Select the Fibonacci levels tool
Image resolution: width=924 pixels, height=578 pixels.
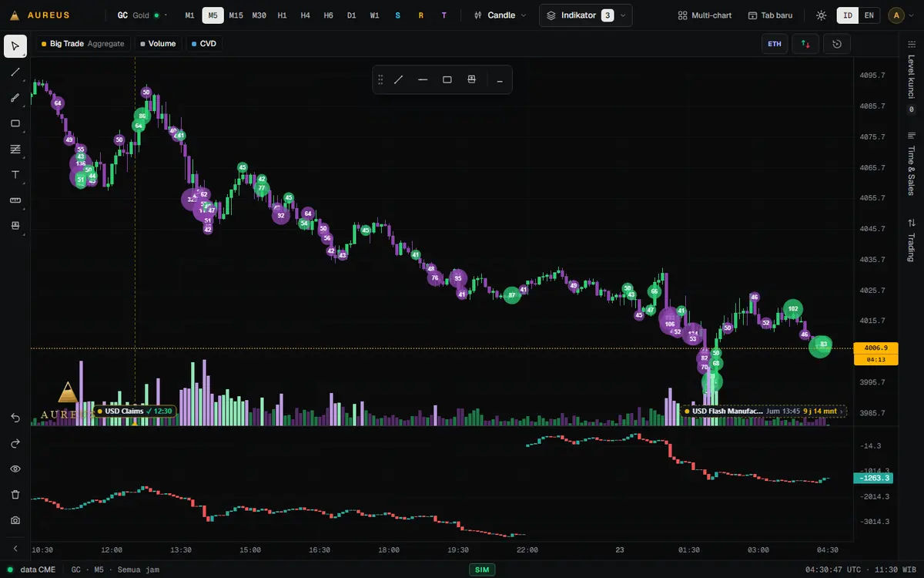[x=15, y=149]
